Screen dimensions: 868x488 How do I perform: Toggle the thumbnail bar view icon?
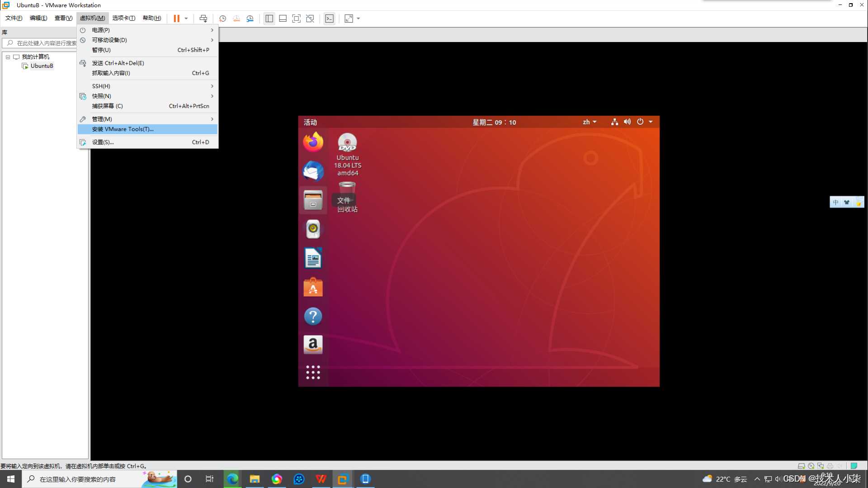pos(283,19)
